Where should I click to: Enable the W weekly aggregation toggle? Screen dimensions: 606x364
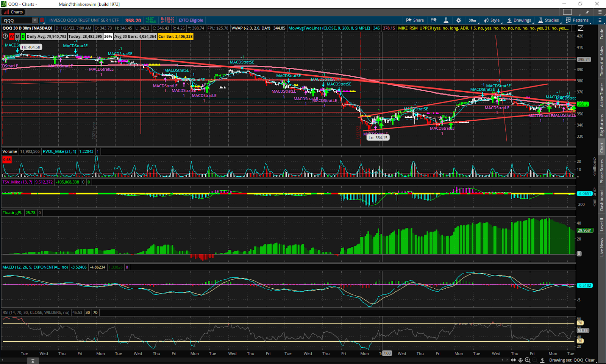tap(12, 36)
